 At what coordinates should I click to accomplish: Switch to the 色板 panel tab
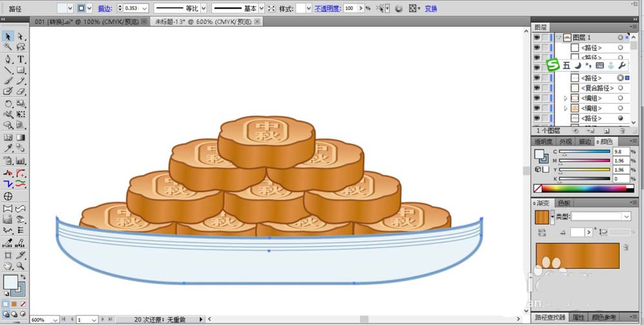click(564, 203)
